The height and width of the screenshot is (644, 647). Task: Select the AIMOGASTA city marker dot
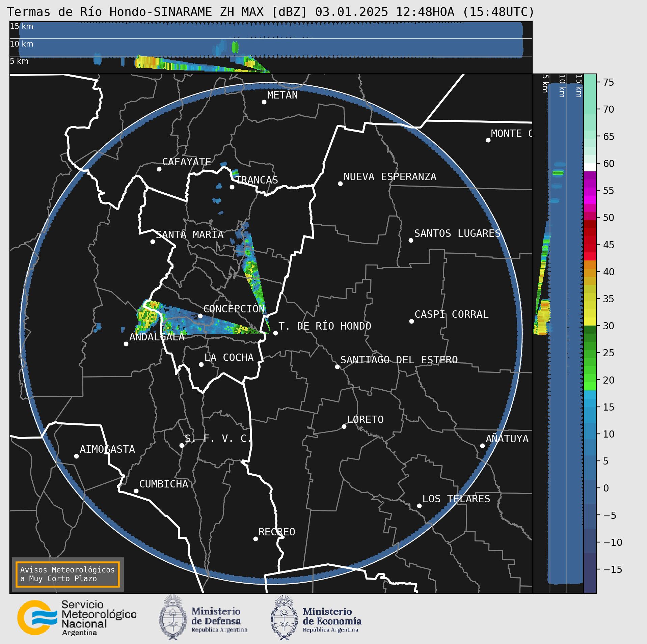tap(76, 456)
